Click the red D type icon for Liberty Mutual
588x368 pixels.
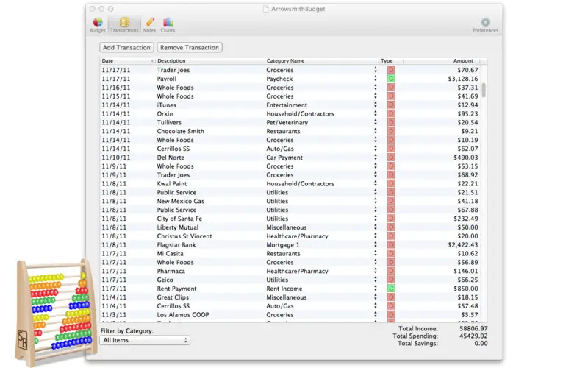391,227
